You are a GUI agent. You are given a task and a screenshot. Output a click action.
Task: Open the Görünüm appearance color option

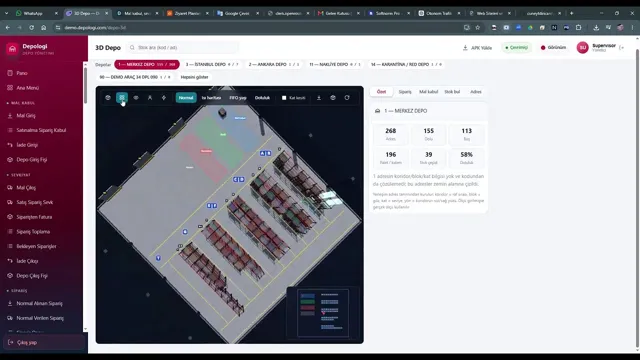pos(553,48)
